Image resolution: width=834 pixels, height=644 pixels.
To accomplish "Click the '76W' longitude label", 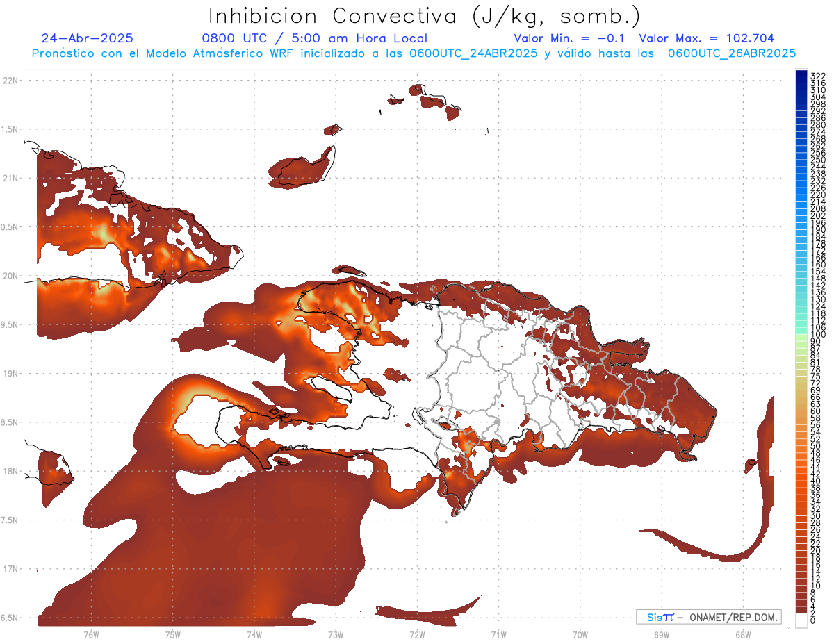I will (91, 634).
